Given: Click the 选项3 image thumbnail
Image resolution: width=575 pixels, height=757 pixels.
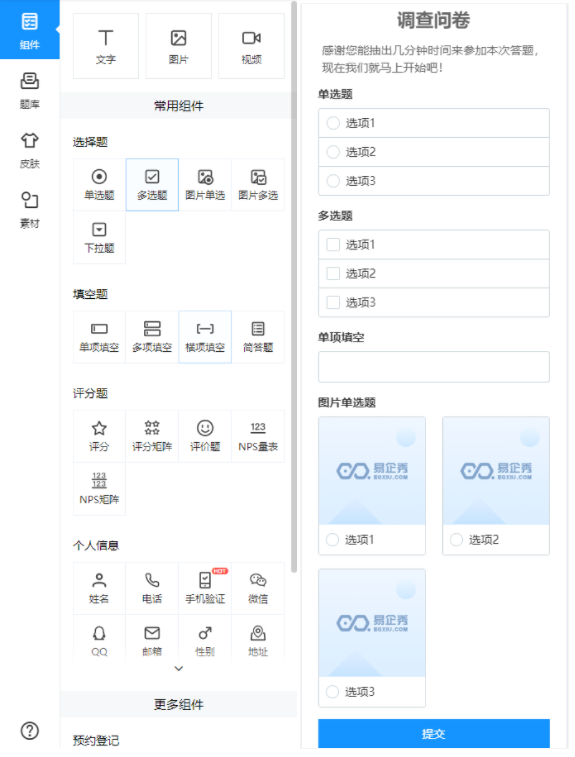Looking at the screenshot, I should coord(372,623).
